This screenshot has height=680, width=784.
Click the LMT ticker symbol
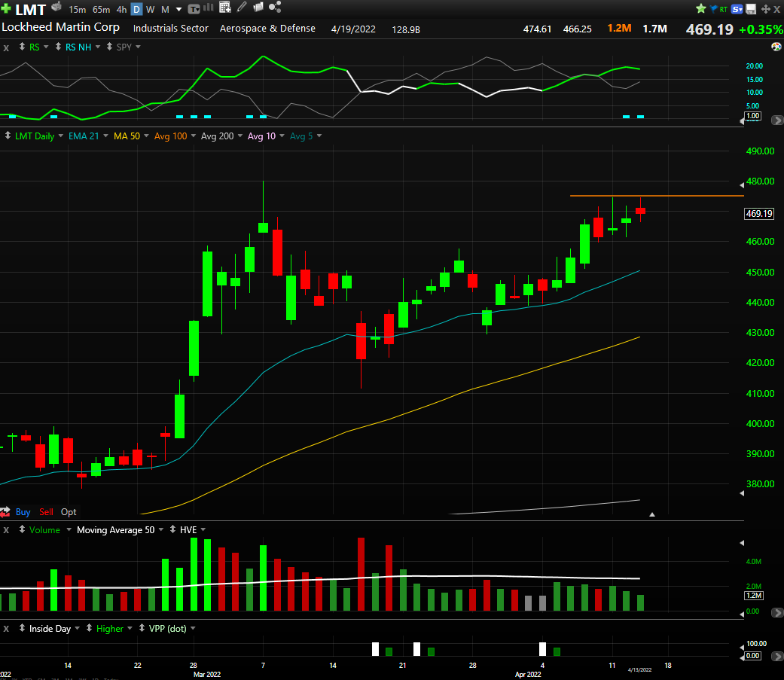[30, 10]
